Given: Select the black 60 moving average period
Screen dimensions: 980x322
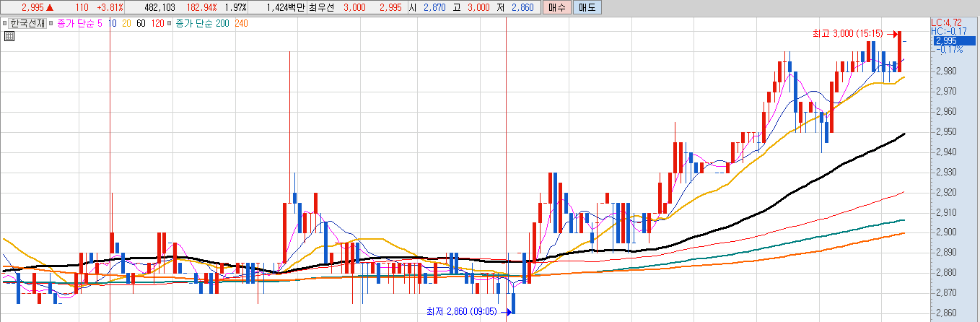Looking at the screenshot, I should (141, 23).
